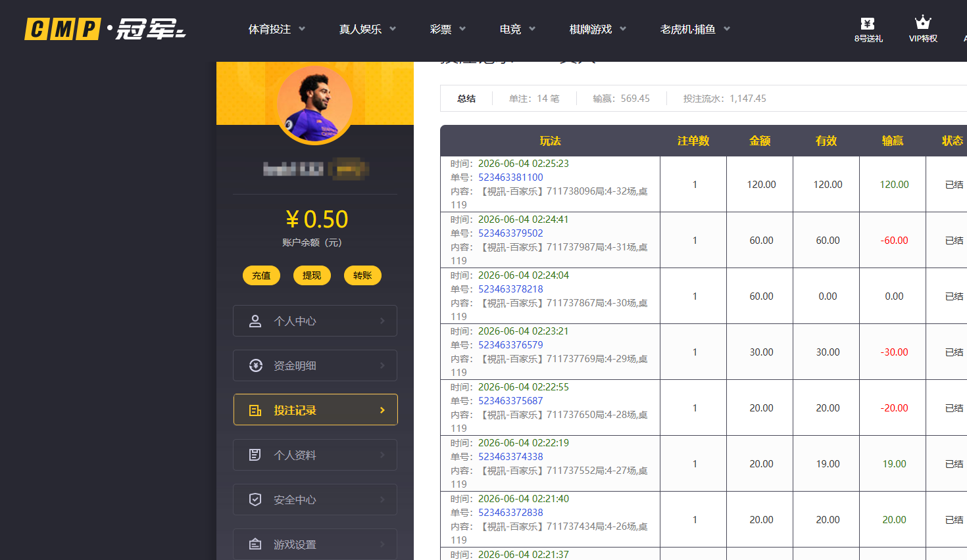Click the -30.00 win/loss cell
The image size is (967, 560).
(894, 352)
